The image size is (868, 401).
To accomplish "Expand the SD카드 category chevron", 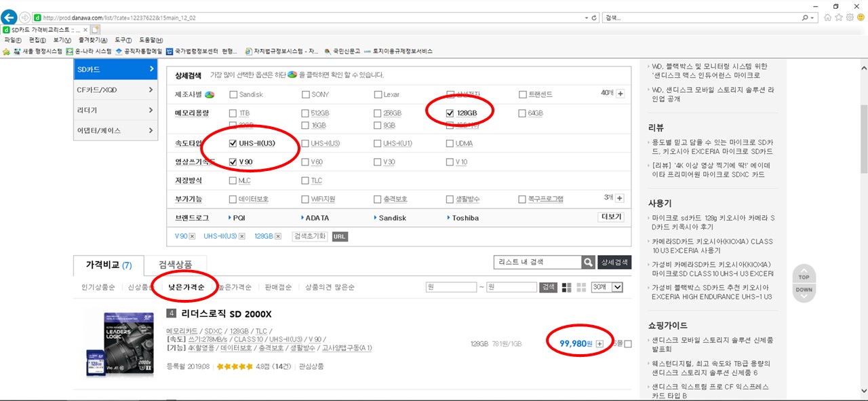I will coord(151,69).
